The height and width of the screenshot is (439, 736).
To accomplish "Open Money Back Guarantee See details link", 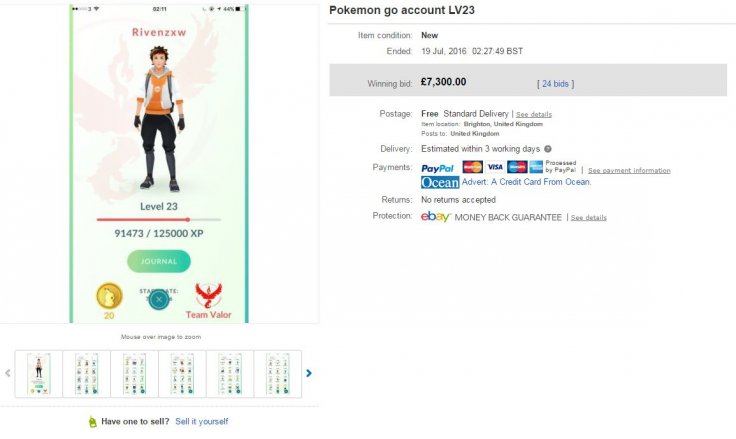I will [x=588, y=218].
